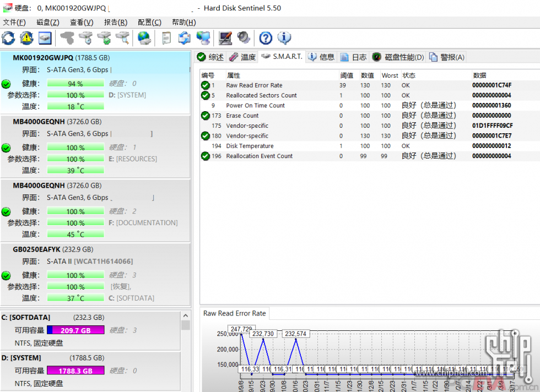The width and height of the screenshot is (540, 392).
Task: Open the 配置(C) menu
Action: [x=149, y=23]
